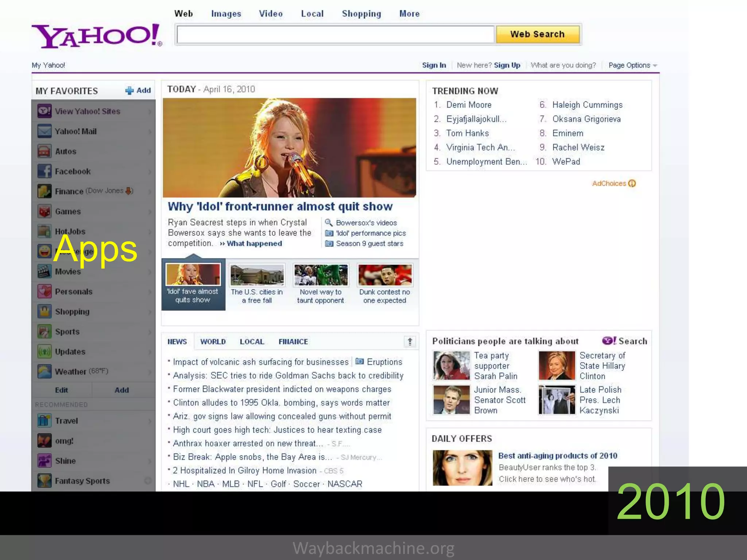Expand the Yahoo! Mail row arrow
This screenshot has height=560, width=747.
click(x=150, y=132)
